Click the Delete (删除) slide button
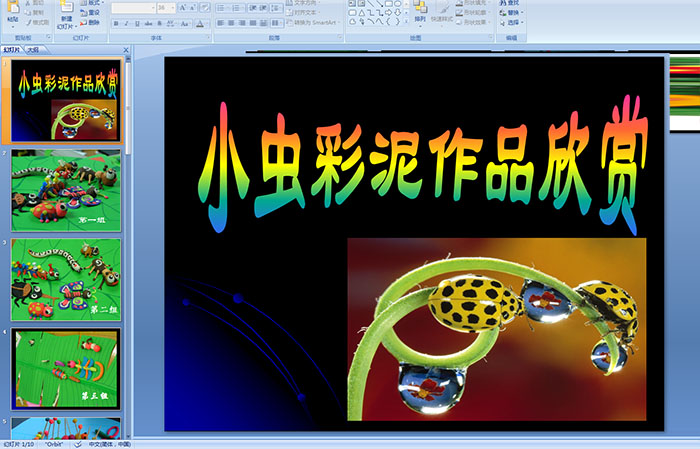The width and height of the screenshot is (700, 449). (90, 22)
